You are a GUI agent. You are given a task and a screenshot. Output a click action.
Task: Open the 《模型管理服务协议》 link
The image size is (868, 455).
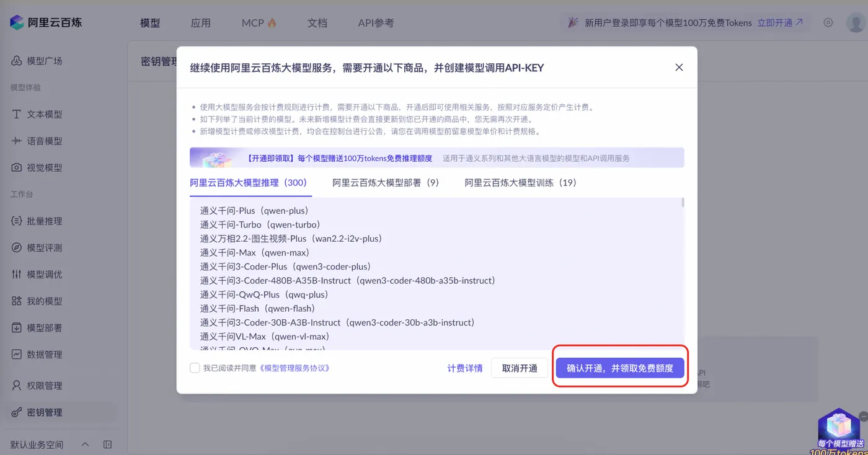coord(294,368)
